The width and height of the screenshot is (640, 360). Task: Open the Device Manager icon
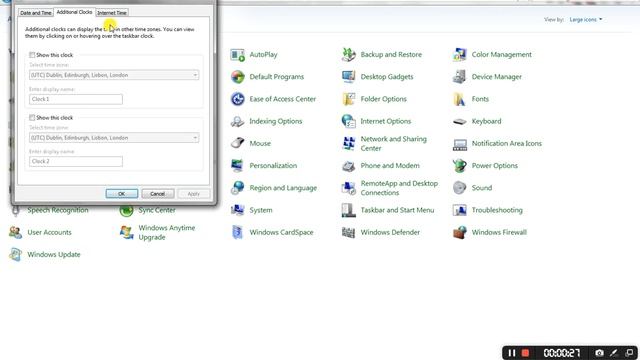point(460,77)
